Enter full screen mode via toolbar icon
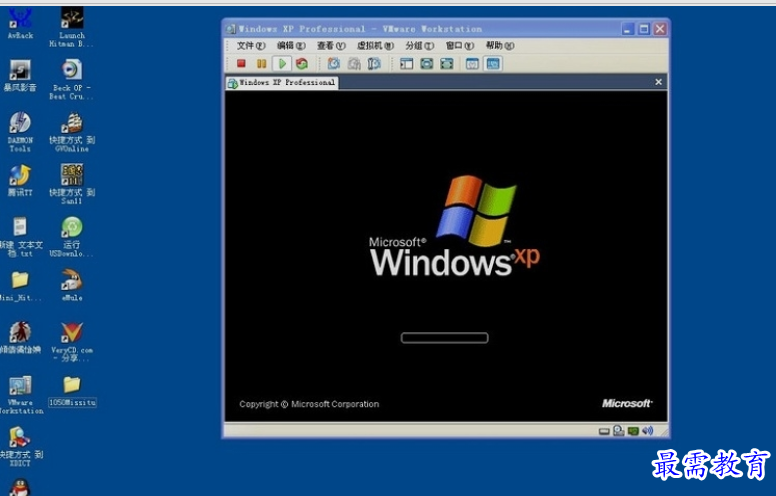Viewport: 776px width, 496px height. tap(447, 63)
